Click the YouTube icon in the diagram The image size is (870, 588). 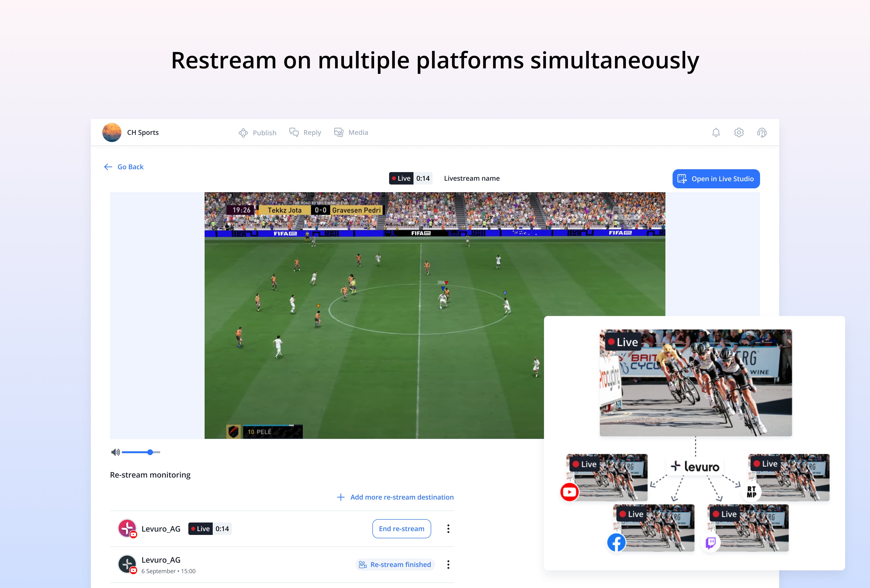click(569, 492)
